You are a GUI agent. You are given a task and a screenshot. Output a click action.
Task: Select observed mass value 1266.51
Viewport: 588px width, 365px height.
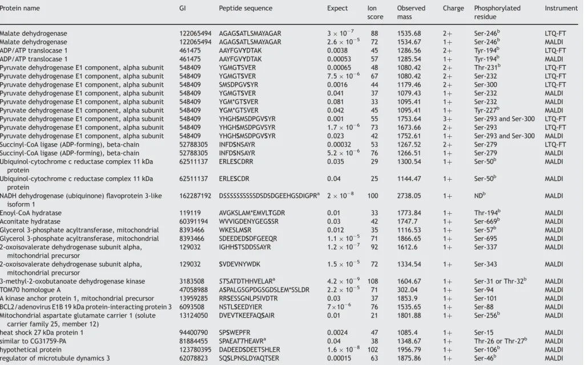(x=409, y=153)
